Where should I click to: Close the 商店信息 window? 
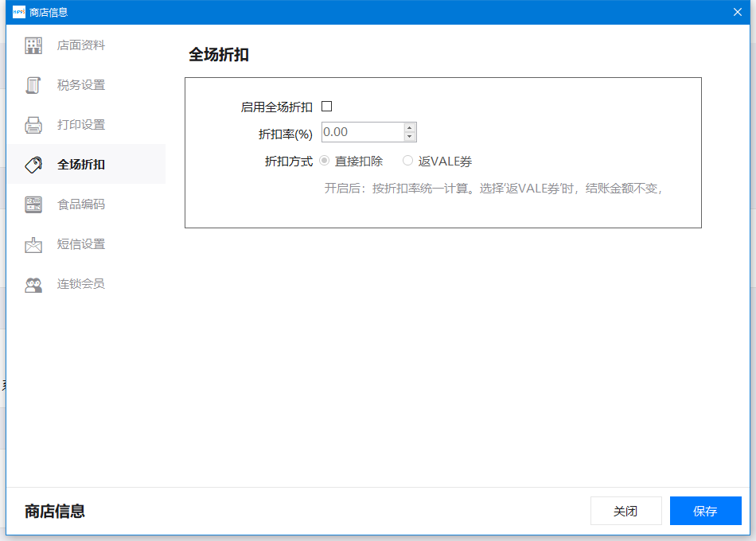click(737, 12)
